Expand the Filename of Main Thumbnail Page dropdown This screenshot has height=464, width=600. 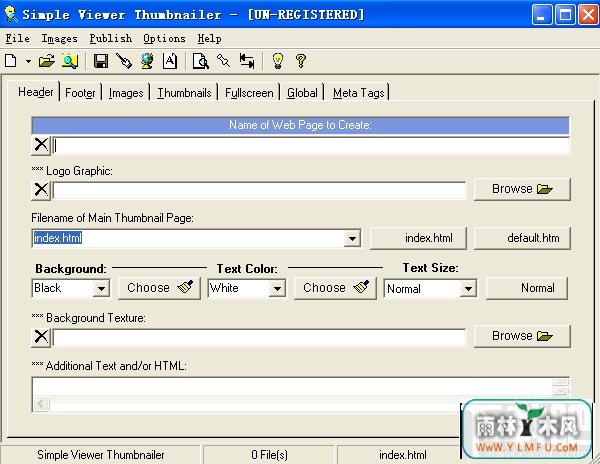pyautogui.click(x=352, y=238)
